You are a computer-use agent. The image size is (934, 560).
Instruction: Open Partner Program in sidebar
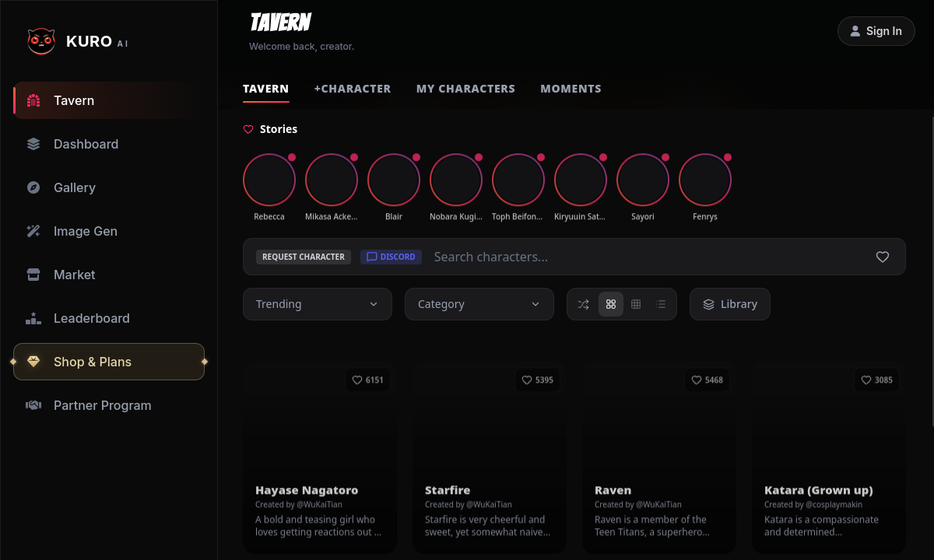(x=109, y=405)
